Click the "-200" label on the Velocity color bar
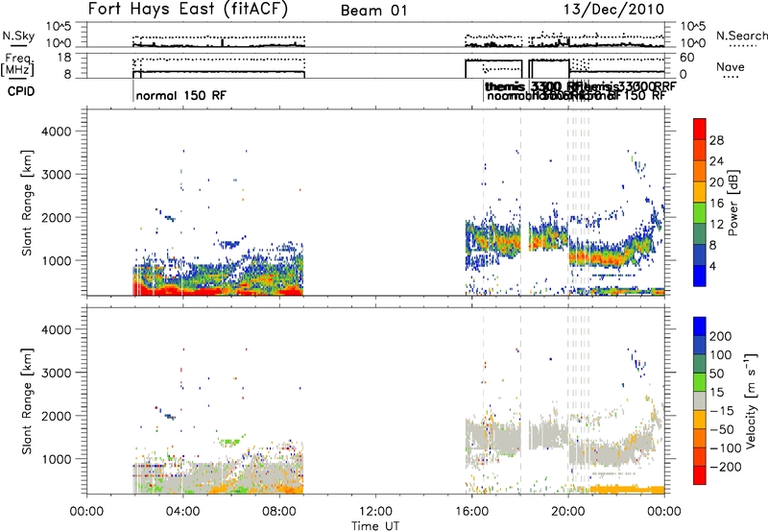 (725, 467)
